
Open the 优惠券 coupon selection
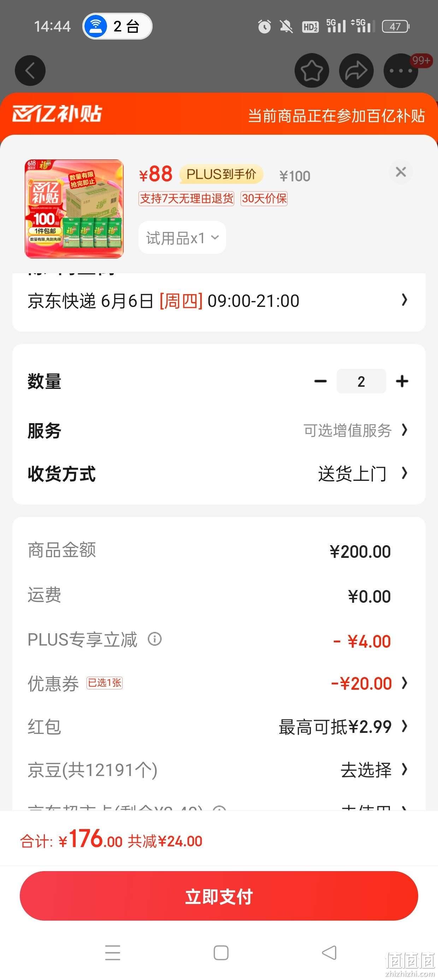[x=219, y=683]
